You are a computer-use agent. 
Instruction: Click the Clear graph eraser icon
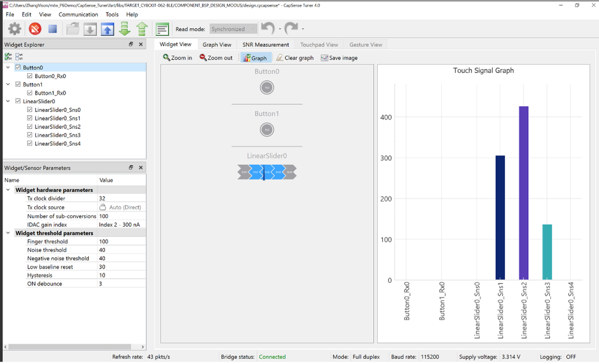pos(278,58)
